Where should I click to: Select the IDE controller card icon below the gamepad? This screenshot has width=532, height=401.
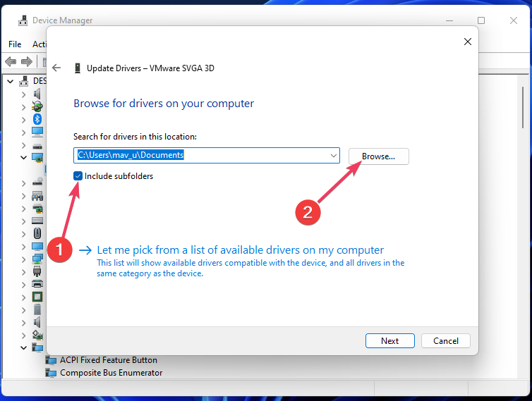37,209
